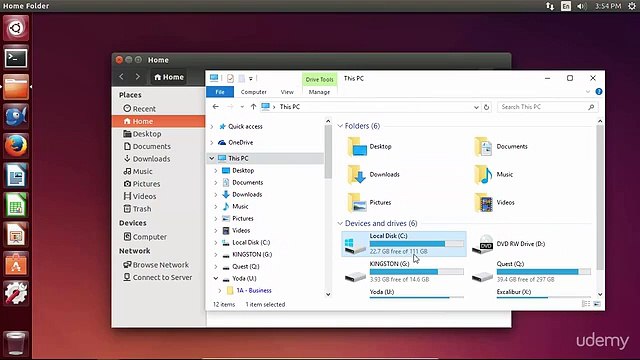The height and width of the screenshot is (360, 640).
Task: Expand Quick access in navigation pane
Action: (x=211, y=127)
